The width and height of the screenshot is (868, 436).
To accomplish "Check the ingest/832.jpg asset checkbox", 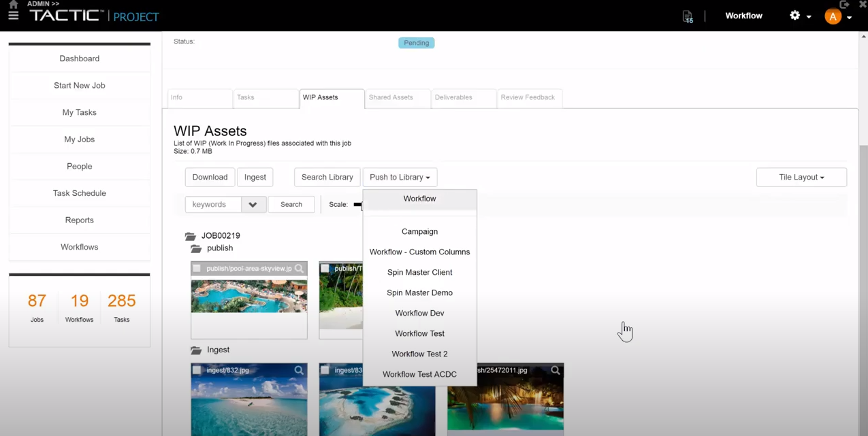I will coord(197,370).
